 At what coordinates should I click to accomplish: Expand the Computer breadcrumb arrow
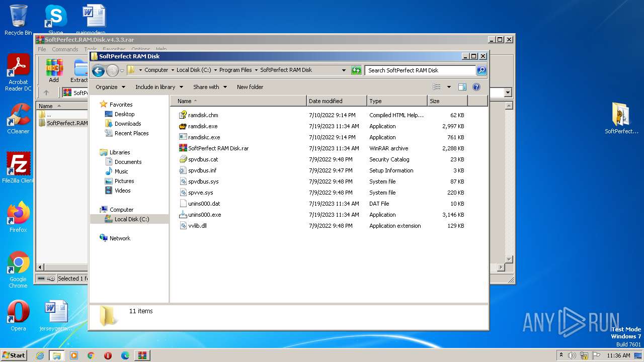[x=173, y=70]
